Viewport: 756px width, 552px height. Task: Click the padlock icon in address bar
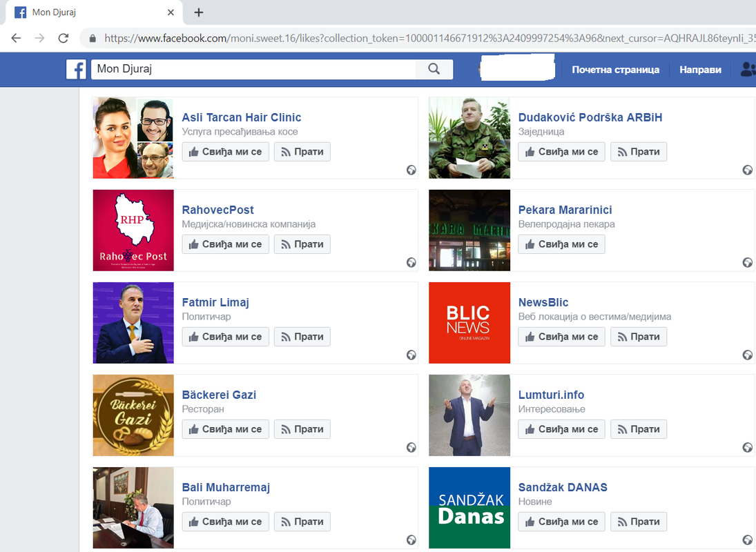click(93, 39)
